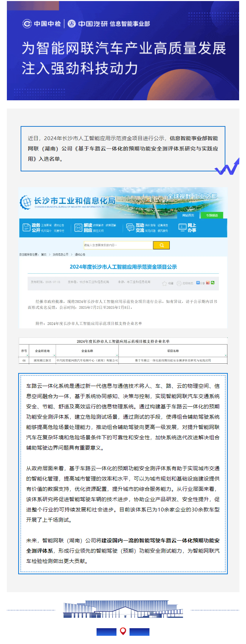Open the 政务公开 section icon
246x644 pixels.
pos(26,227)
